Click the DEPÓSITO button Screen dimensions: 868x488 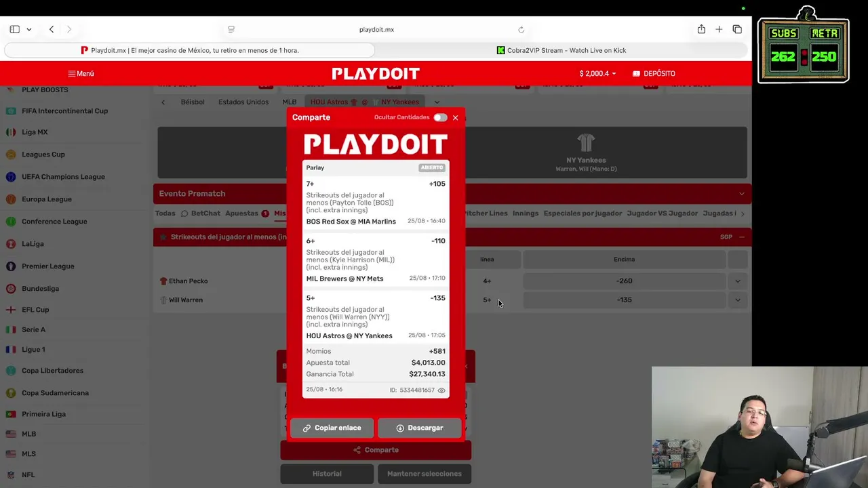(654, 73)
